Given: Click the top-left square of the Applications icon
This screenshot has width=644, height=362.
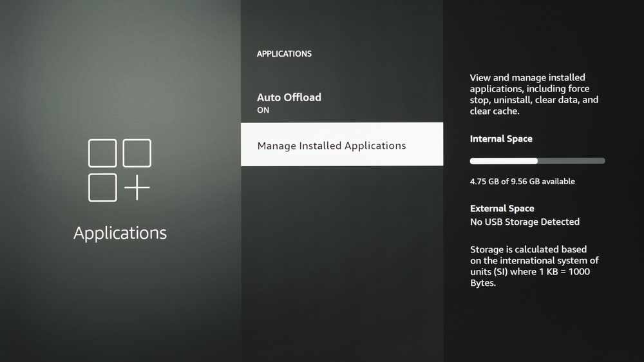Looking at the screenshot, I should tap(102, 153).
